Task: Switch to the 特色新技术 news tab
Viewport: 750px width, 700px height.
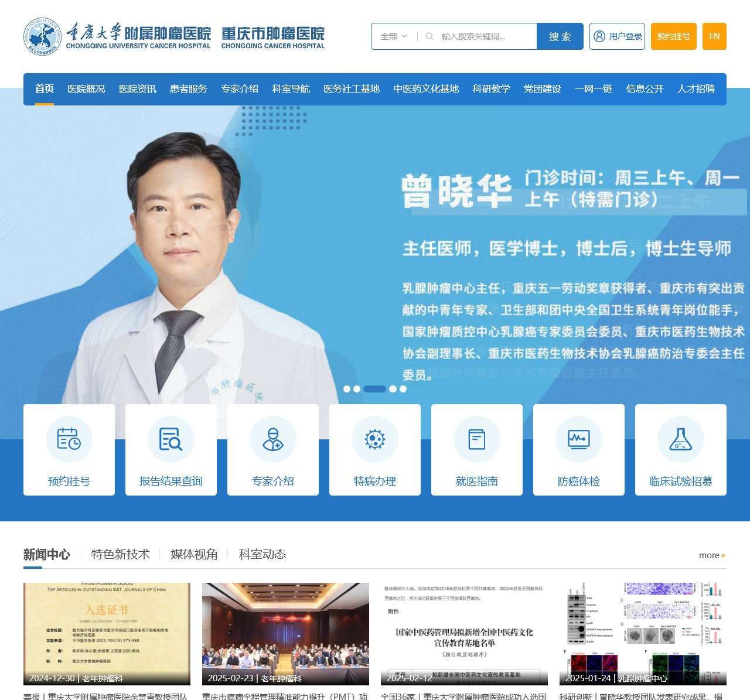Action: 120,554
